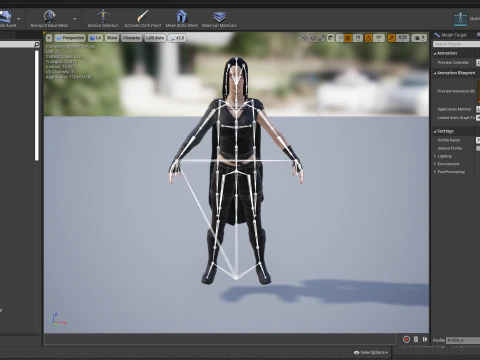This screenshot has height=360, width=480.
Task: Click the Pause playback button
Action: (x=416, y=339)
